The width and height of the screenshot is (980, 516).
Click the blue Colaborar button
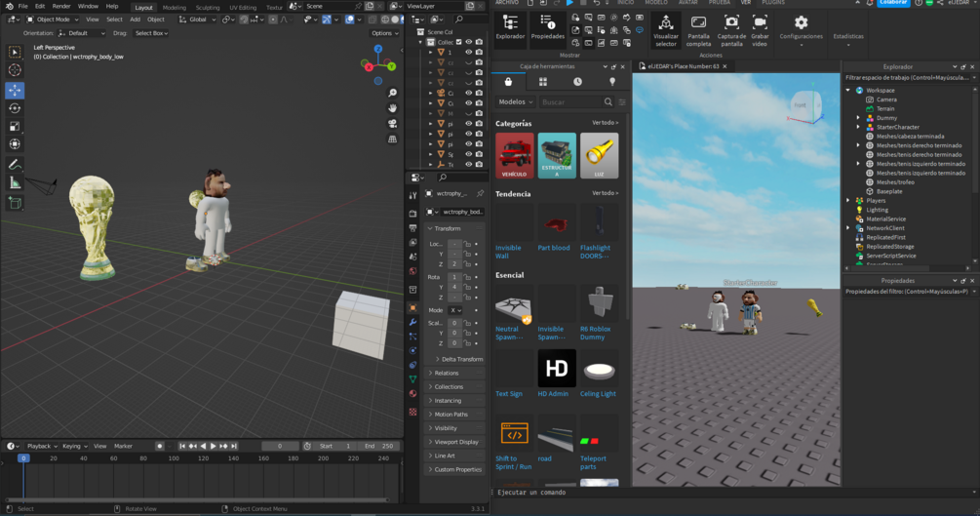coord(892,3)
